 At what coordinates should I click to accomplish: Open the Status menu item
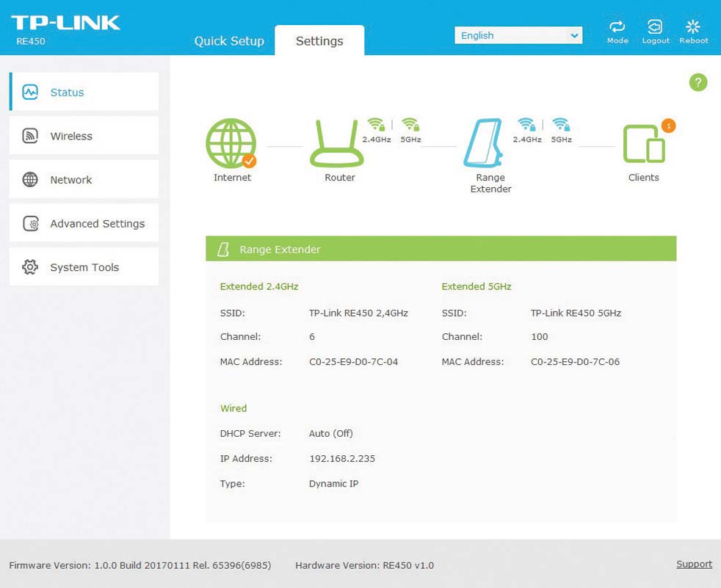pyautogui.click(x=84, y=92)
